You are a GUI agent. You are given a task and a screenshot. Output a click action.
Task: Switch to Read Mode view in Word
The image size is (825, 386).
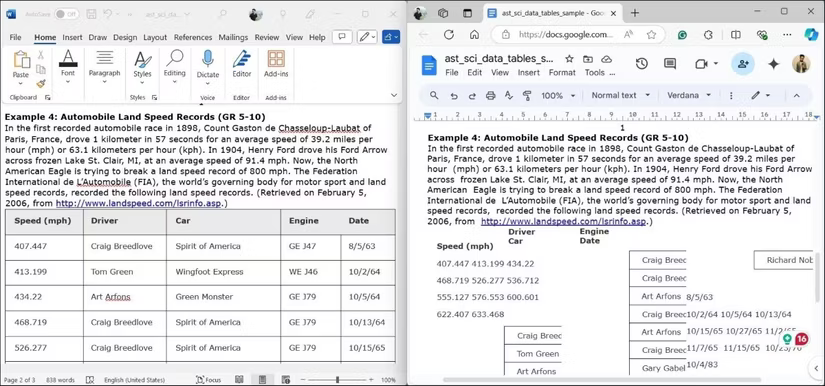(239, 380)
